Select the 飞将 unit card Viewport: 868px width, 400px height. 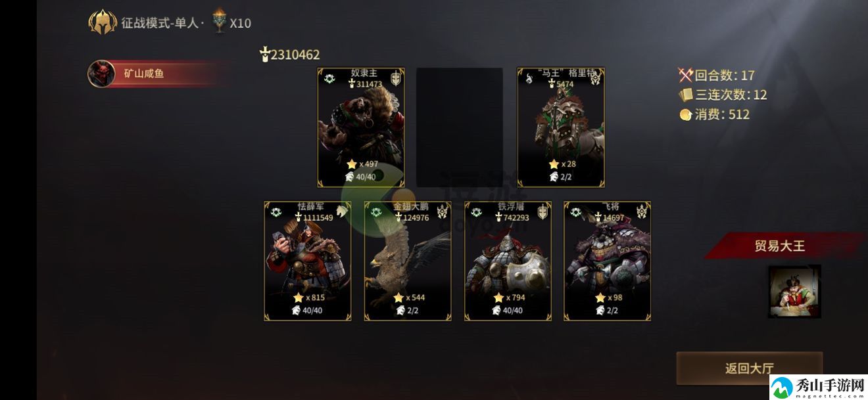pos(608,261)
